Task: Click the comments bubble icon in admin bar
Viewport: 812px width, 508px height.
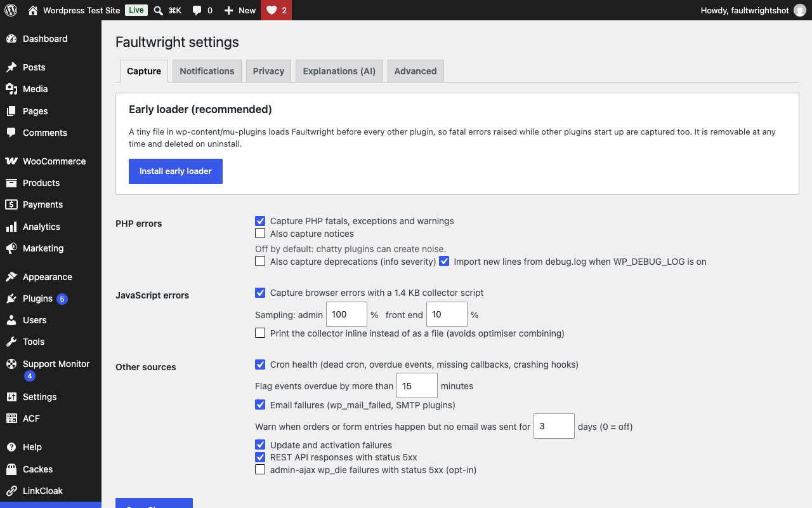Action: 197,10
